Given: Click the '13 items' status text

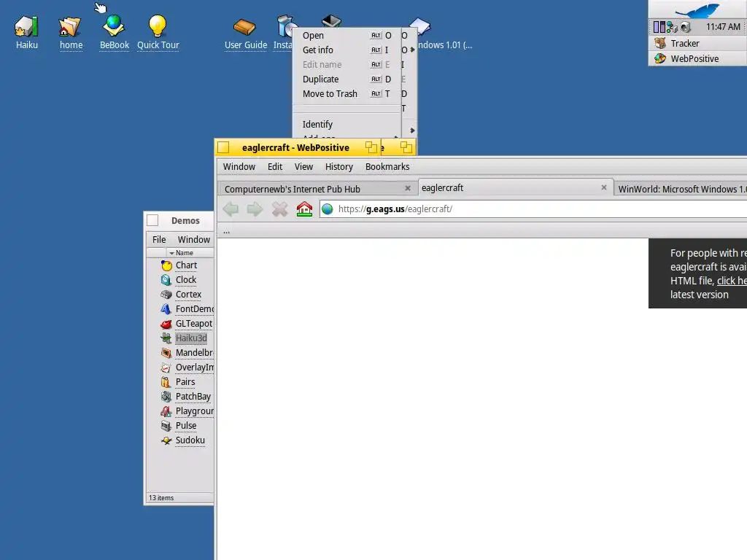Looking at the screenshot, I should pyautogui.click(x=161, y=497).
